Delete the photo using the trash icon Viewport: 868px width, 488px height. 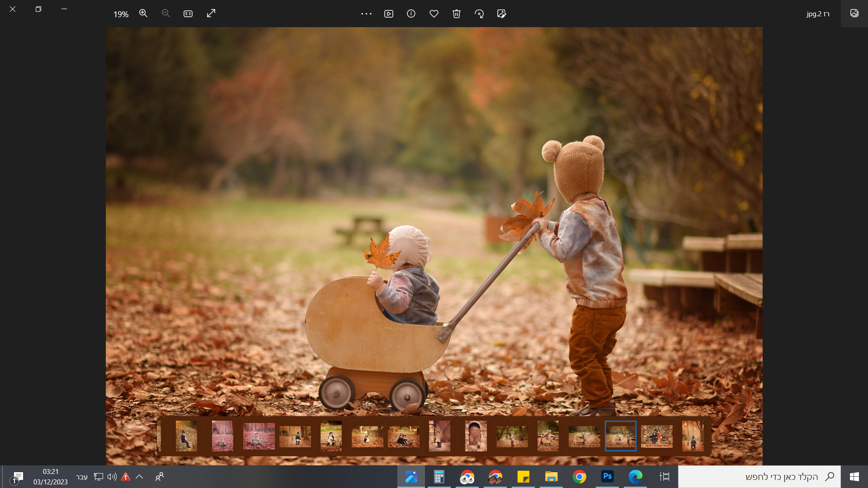tap(457, 14)
